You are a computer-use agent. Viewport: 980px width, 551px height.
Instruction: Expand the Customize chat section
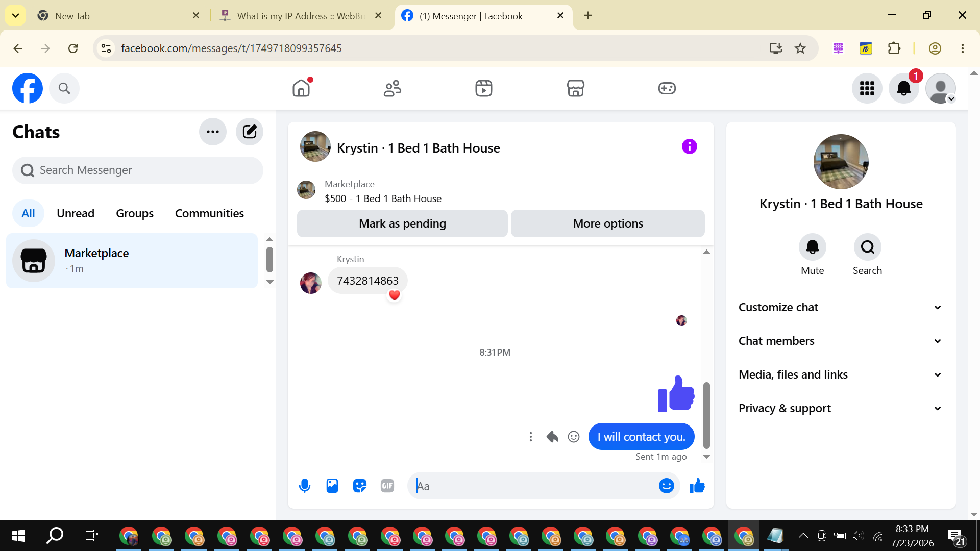(x=841, y=307)
